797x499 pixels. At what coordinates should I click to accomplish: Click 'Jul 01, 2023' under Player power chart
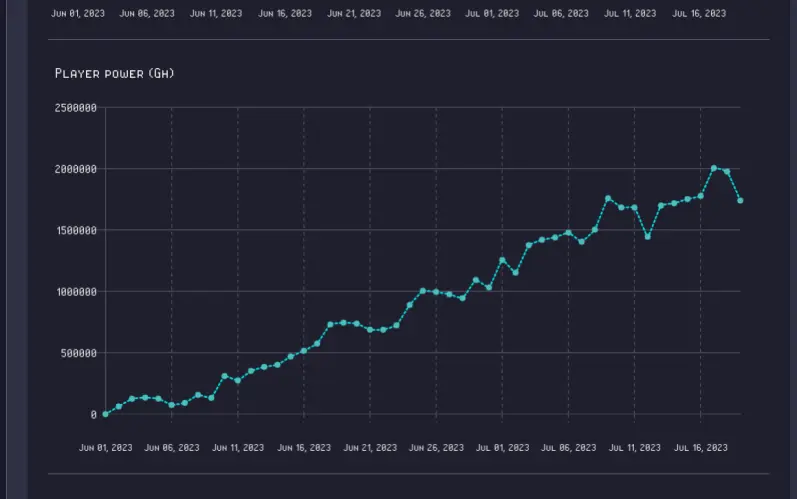coord(502,448)
